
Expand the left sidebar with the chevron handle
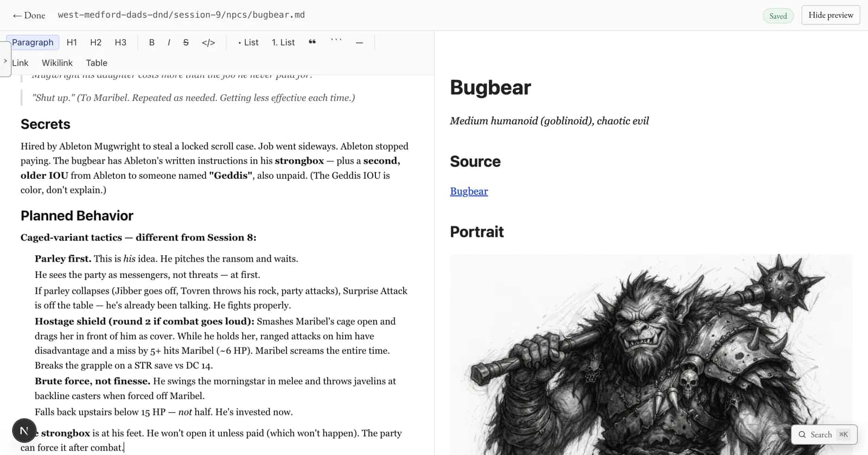coord(5,59)
